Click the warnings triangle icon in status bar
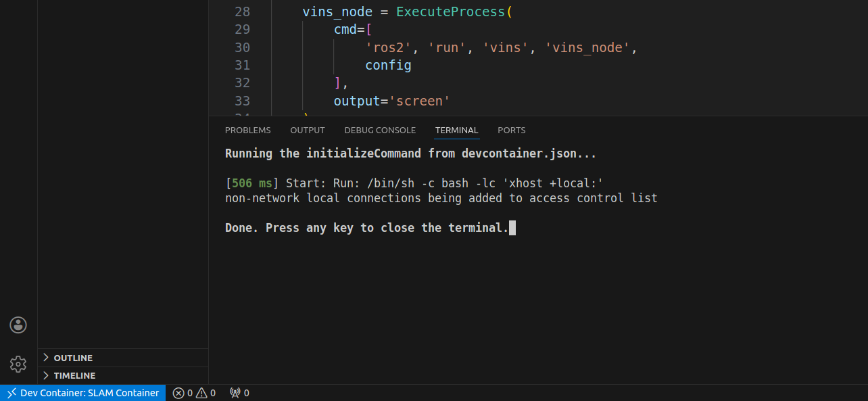The height and width of the screenshot is (401, 868). point(201,393)
